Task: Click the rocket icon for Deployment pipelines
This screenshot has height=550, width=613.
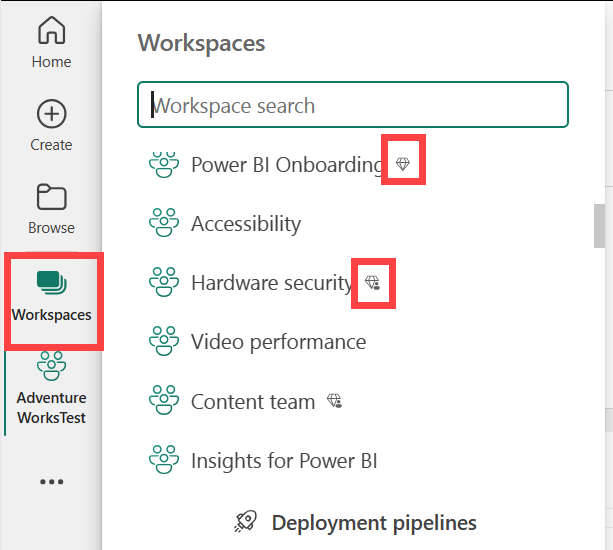Action: pos(246,522)
